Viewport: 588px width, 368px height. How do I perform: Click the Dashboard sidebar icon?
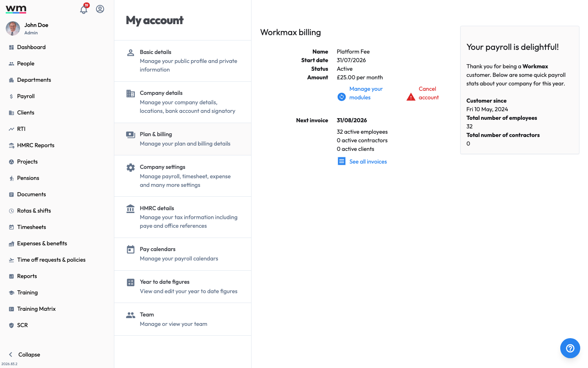click(11, 47)
